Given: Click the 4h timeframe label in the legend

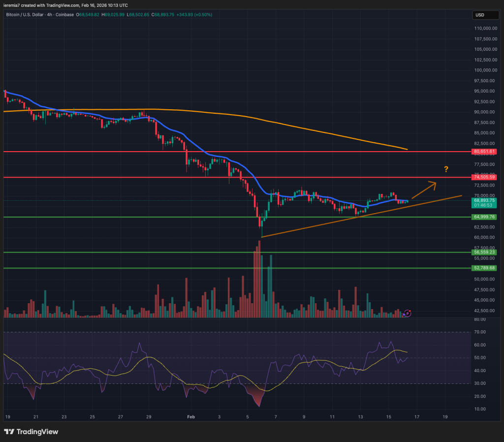Looking at the screenshot, I should 49,15.
